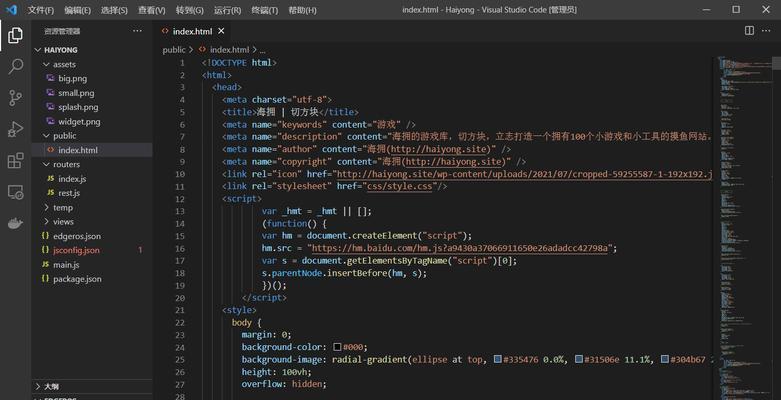Click public in the breadcrumb
Screen dimensions: 781x400
(174, 50)
